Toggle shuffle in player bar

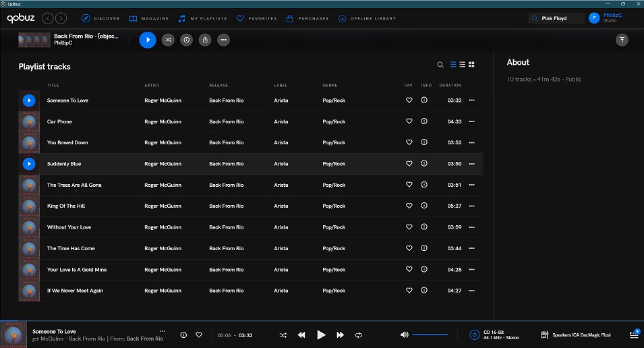(x=283, y=335)
